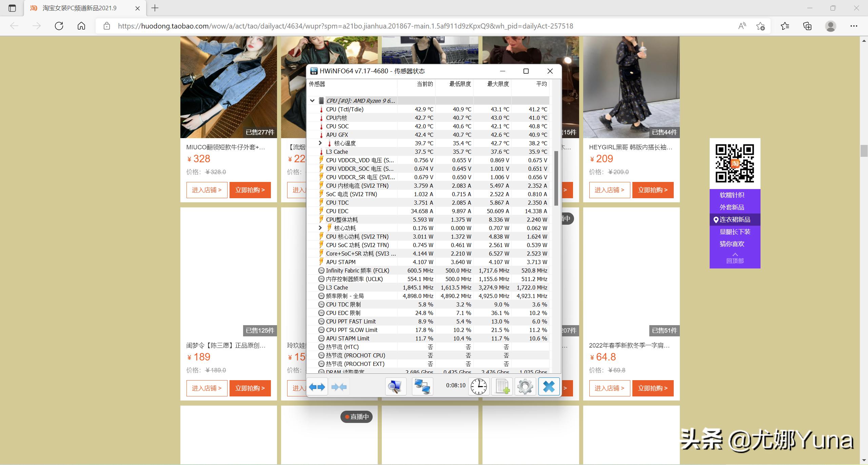The image size is (868, 465).
Task: Click the magnifier find-sensor icon
Action: [x=395, y=387]
